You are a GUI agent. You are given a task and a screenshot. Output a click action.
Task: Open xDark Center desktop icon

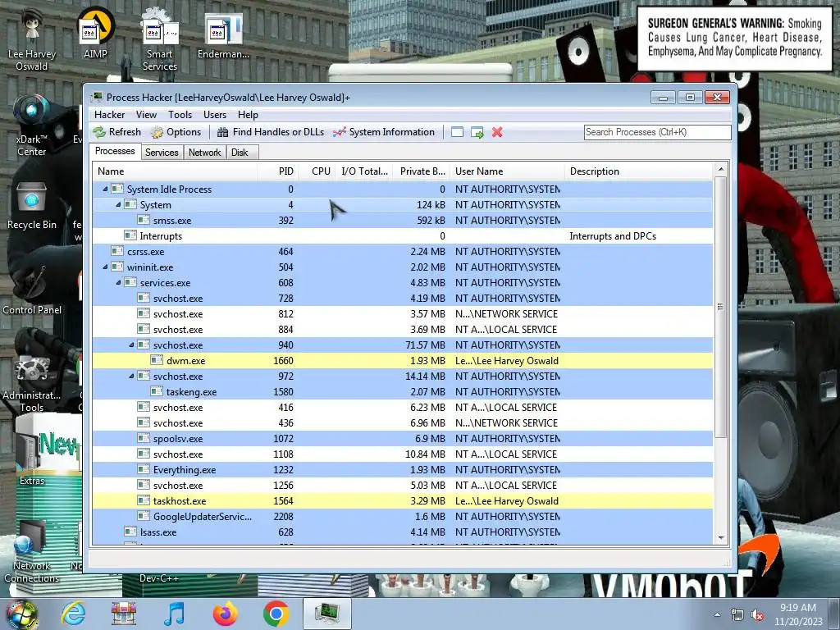point(32,125)
